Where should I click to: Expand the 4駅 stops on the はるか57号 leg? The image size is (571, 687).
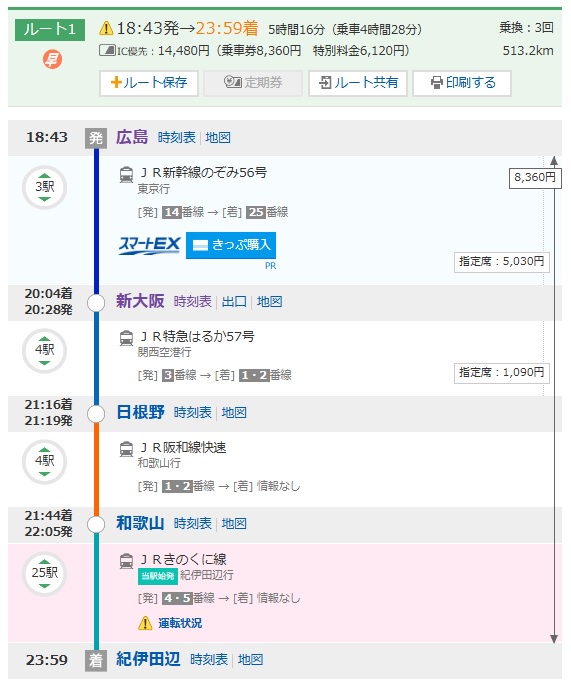(44, 351)
